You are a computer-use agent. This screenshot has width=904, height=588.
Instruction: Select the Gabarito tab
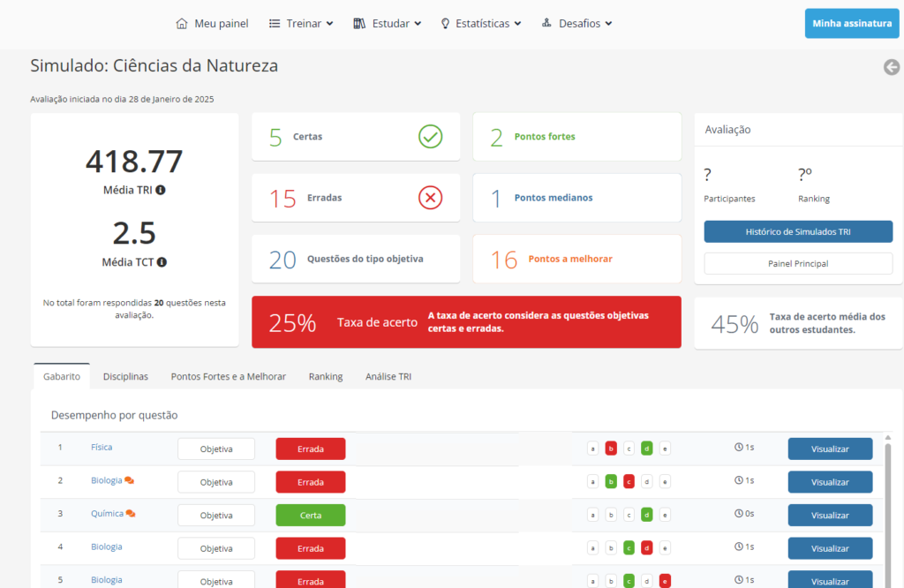(62, 376)
